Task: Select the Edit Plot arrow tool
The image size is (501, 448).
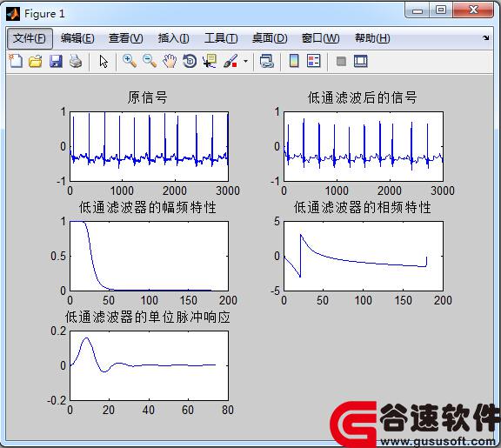Action: (104, 61)
